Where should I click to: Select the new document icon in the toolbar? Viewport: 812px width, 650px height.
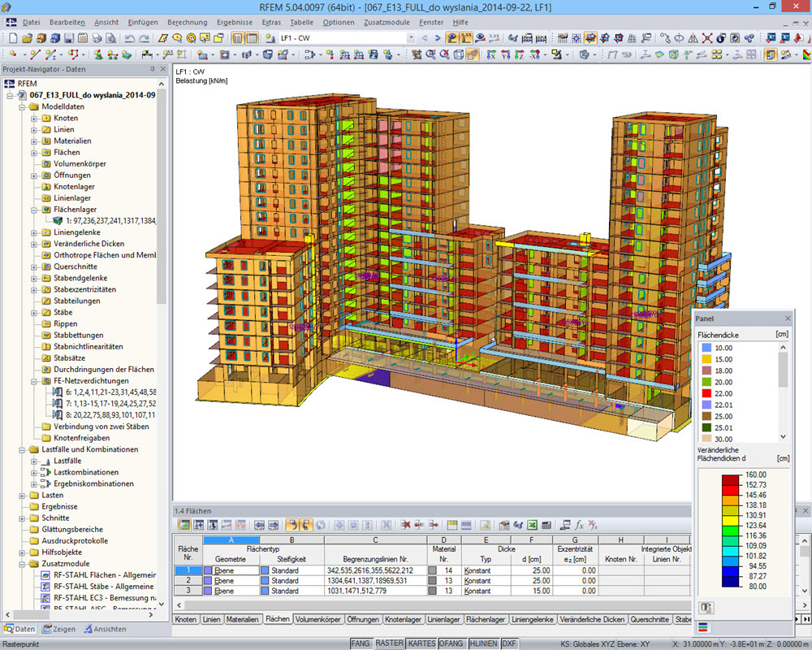coord(11,39)
